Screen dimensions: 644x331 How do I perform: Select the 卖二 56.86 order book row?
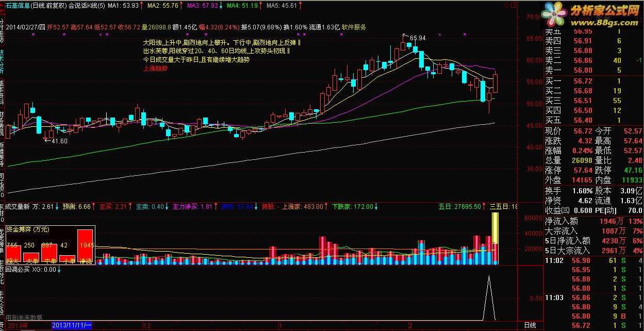tap(593, 60)
